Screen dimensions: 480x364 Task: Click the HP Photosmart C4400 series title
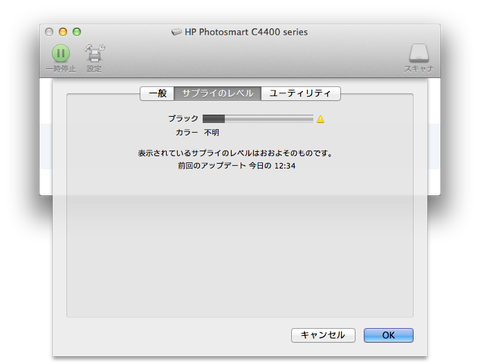246,32
